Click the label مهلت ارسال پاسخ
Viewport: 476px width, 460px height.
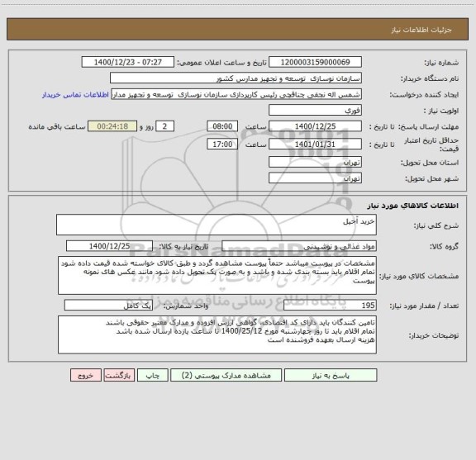click(428, 126)
